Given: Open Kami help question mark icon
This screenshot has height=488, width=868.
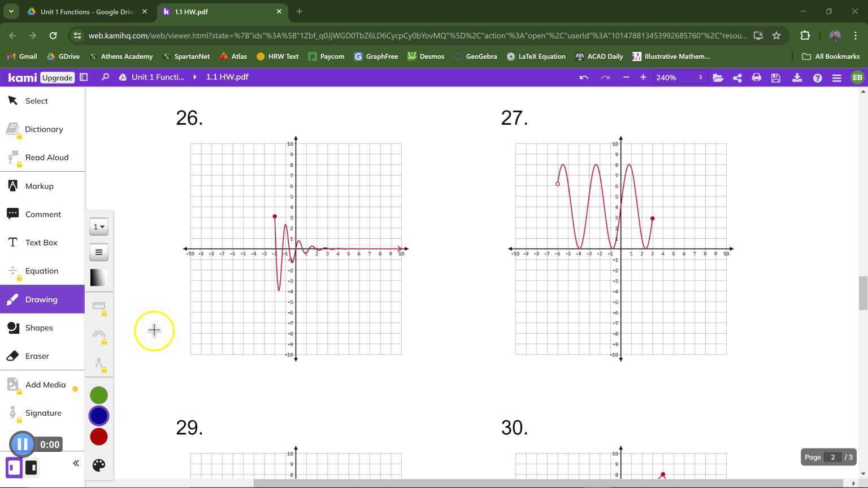Looking at the screenshot, I should pos(817,77).
